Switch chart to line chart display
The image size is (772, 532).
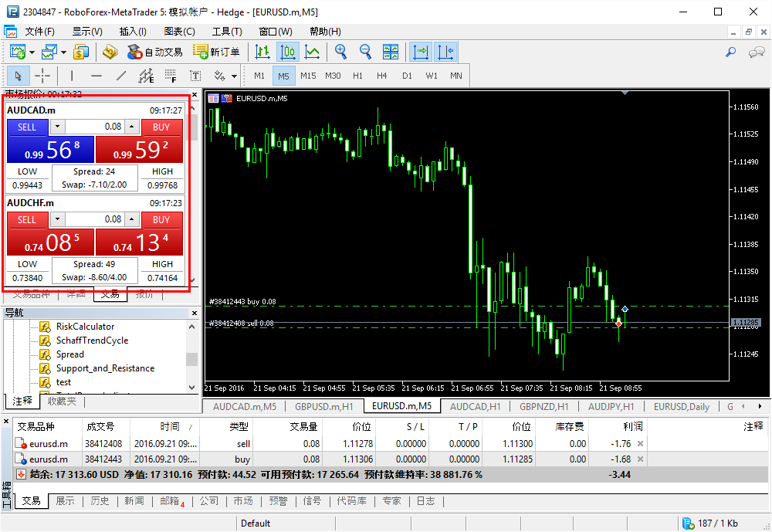(x=312, y=52)
